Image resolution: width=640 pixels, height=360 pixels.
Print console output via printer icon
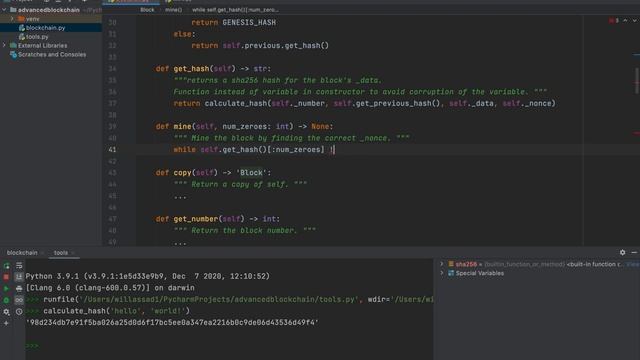(19, 289)
